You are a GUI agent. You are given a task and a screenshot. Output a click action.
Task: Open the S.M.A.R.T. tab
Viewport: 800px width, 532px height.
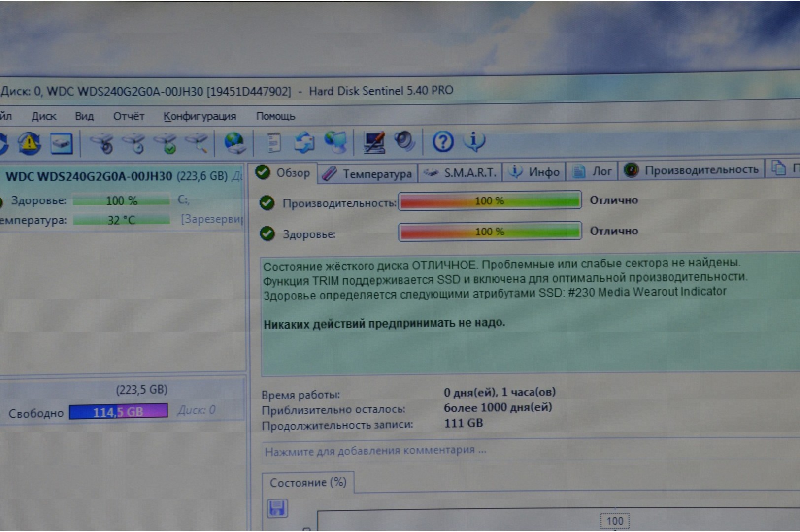click(460, 172)
